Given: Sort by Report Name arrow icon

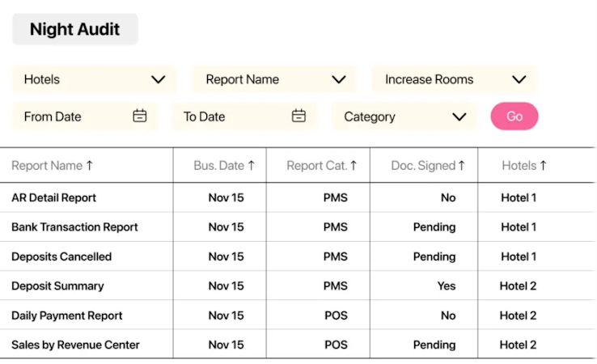Looking at the screenshot, I should pos(89,166).
